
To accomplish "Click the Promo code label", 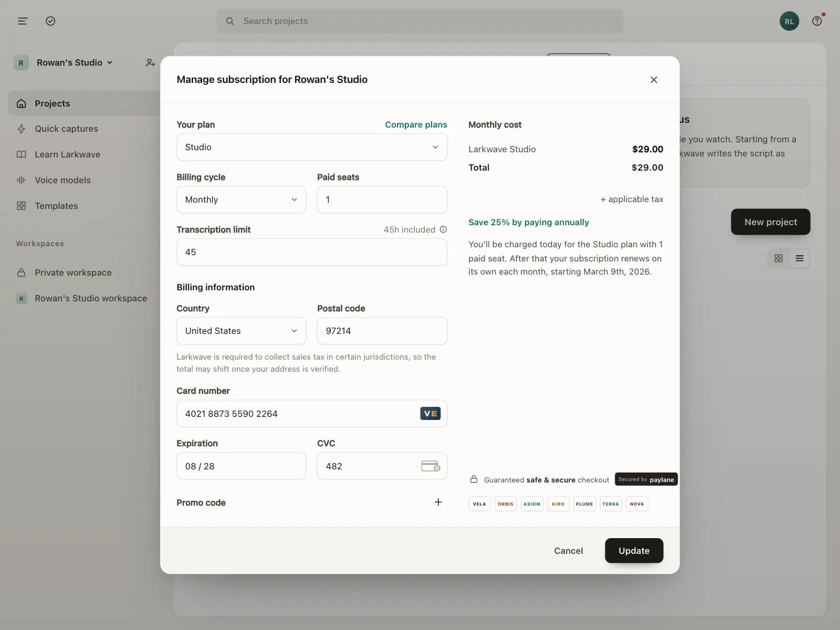I will (201, 502).
